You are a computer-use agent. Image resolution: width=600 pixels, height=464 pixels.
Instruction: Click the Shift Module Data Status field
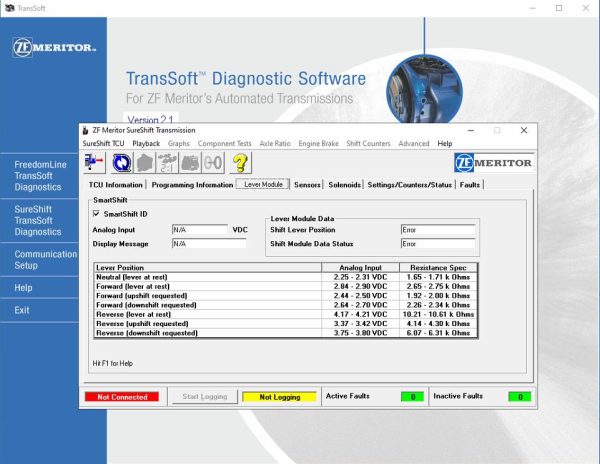438,244
